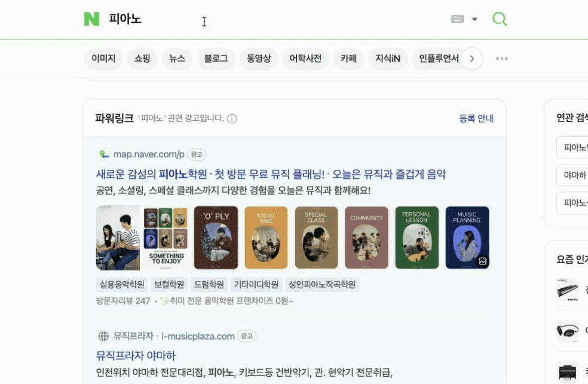Click the headphones product icon

pos(567,331)
